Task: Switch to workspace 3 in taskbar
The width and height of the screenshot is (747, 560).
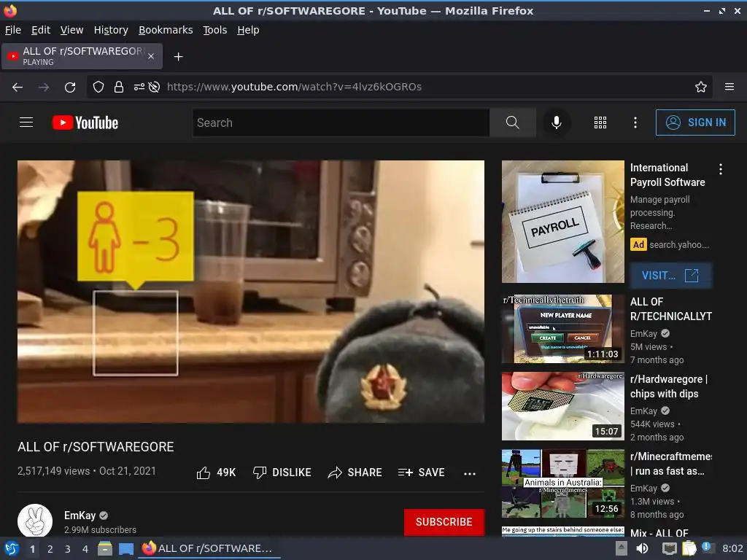Action: [67, 549]
